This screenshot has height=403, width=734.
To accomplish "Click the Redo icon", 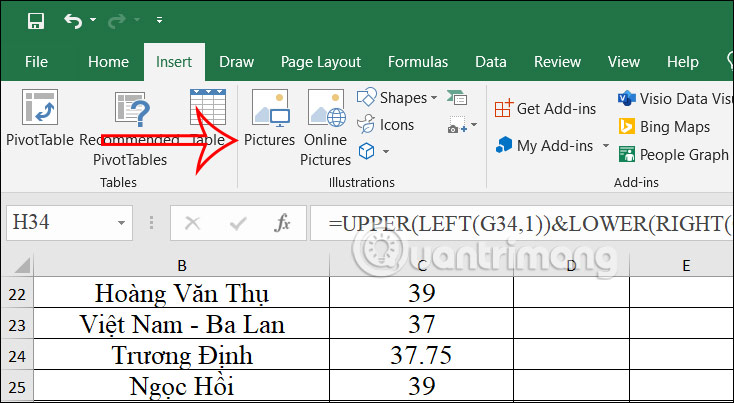I will coord(118,21).
